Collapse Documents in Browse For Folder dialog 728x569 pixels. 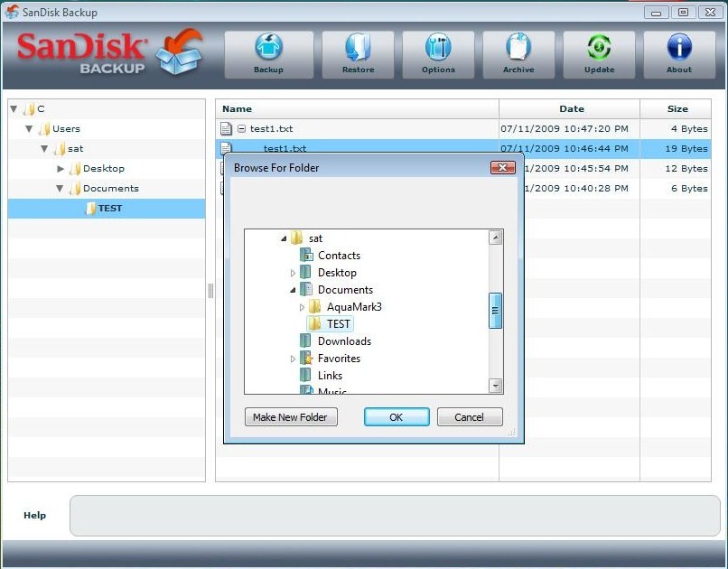tap(293, 291)
